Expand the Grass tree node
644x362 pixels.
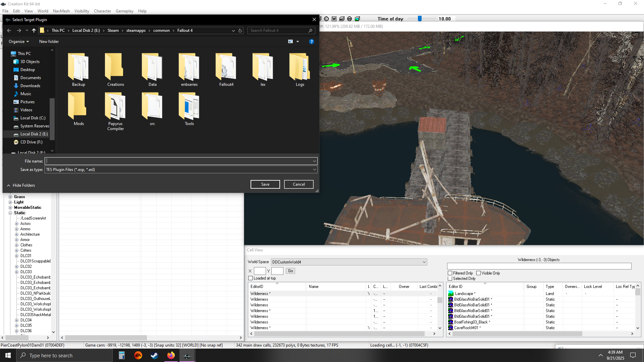click(10, 197)
